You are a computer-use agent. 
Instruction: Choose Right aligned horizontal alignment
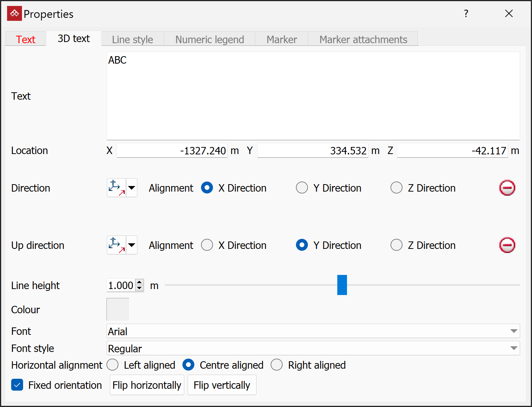277,365
